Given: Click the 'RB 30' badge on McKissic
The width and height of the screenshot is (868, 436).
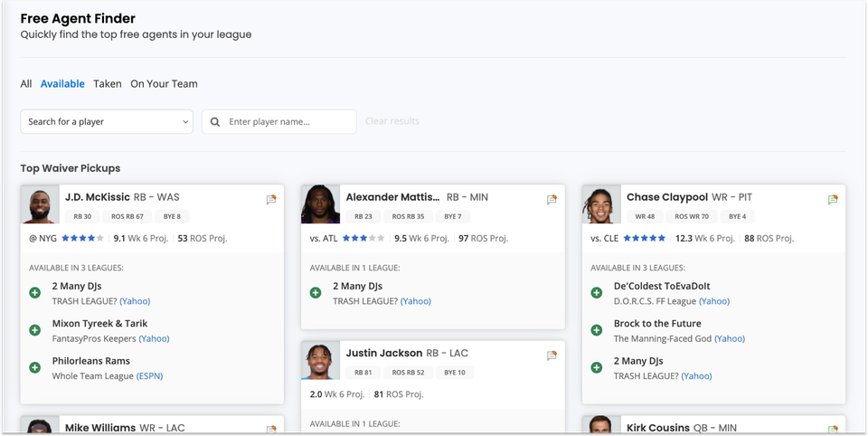Looking at the screenshot, I should [83, 216].
